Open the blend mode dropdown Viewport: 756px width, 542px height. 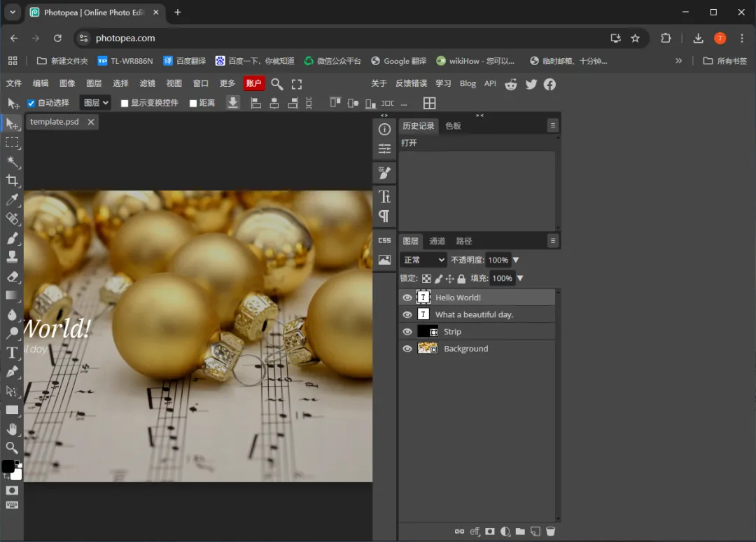(x=423, y=260)
